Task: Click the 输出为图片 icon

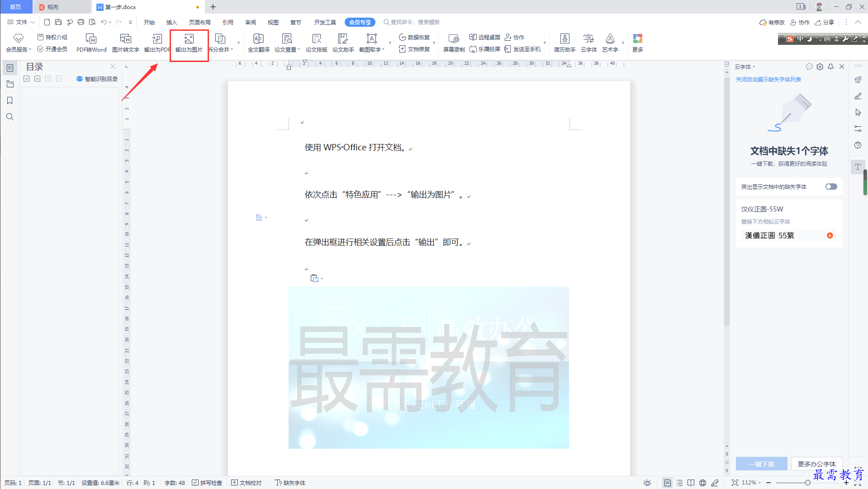Action: (x=189, y=43)
